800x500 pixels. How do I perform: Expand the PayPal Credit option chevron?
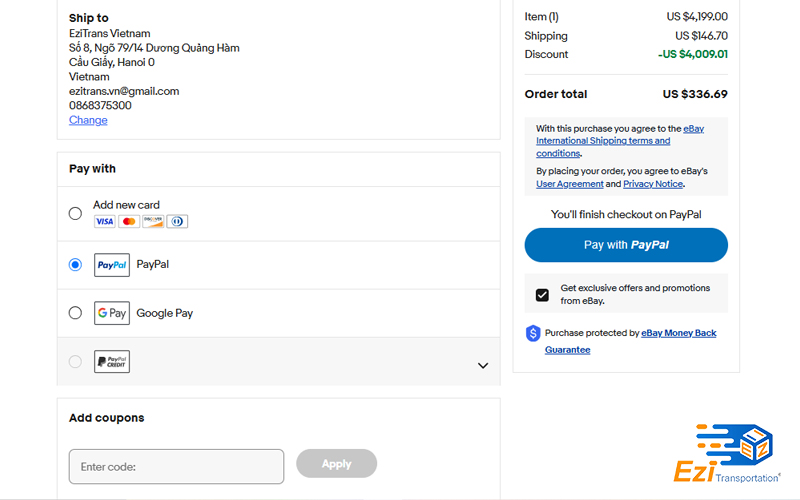483,365
